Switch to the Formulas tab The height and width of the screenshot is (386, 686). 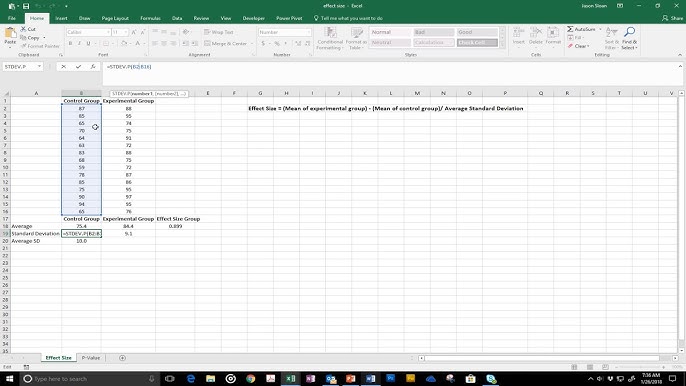pyautogui.click(x=150, y=18)
